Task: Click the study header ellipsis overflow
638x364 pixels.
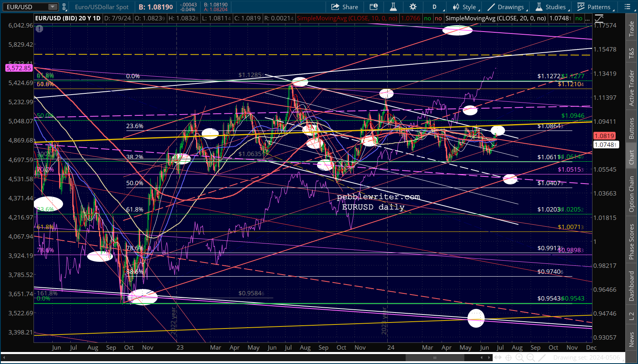Action: pyautogui.click(x=587, y=18)
